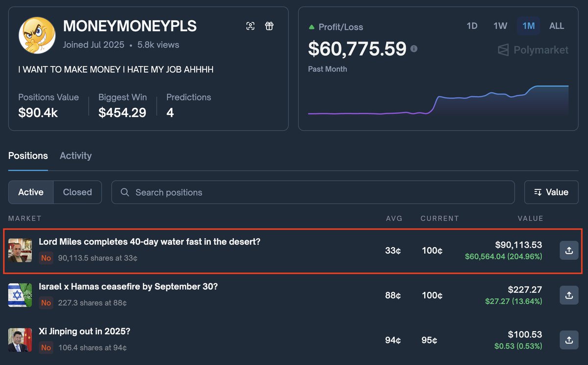Viewport: 588px width, 365px height.
Task: Click the Xi Jinping market thumbnail
Action: click(x=20, y=340)
